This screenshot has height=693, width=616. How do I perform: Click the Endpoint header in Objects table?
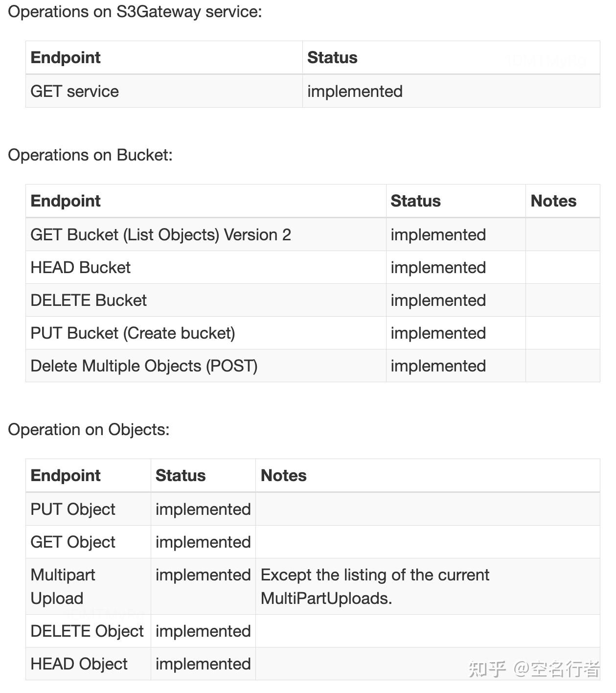coord(66,476)
